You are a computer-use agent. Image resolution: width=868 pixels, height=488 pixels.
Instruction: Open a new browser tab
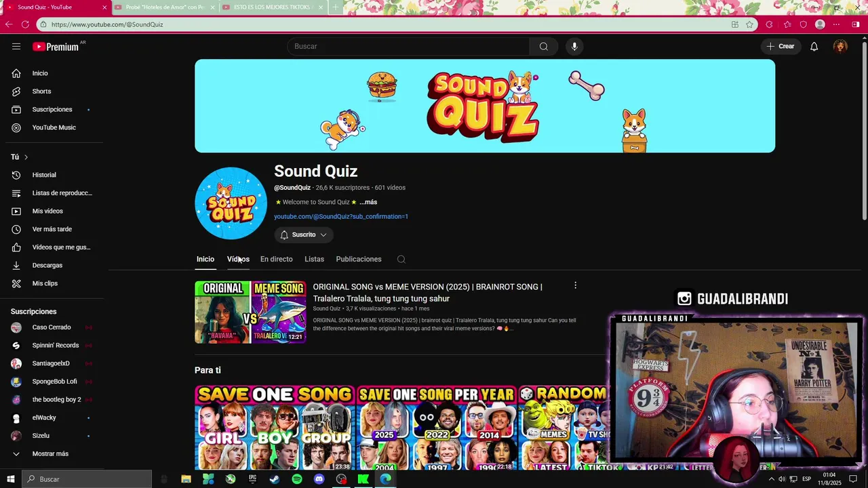(335, 7)
